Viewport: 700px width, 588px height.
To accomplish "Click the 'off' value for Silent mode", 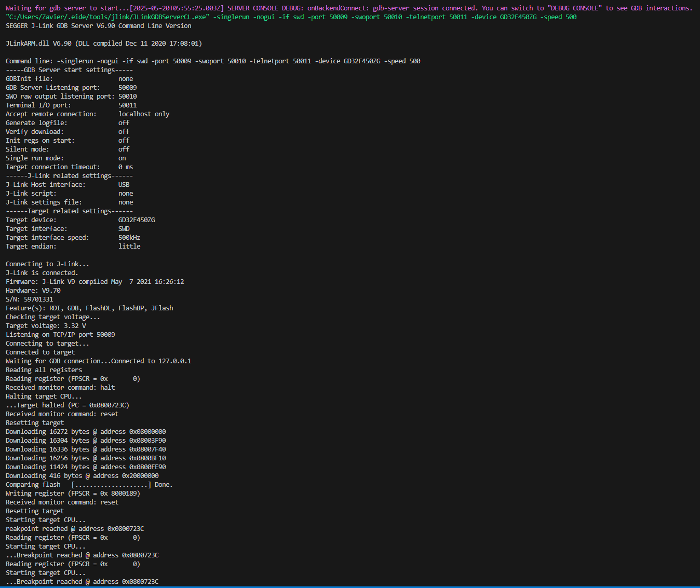I will pyautogui.click(x=124, y=149).
